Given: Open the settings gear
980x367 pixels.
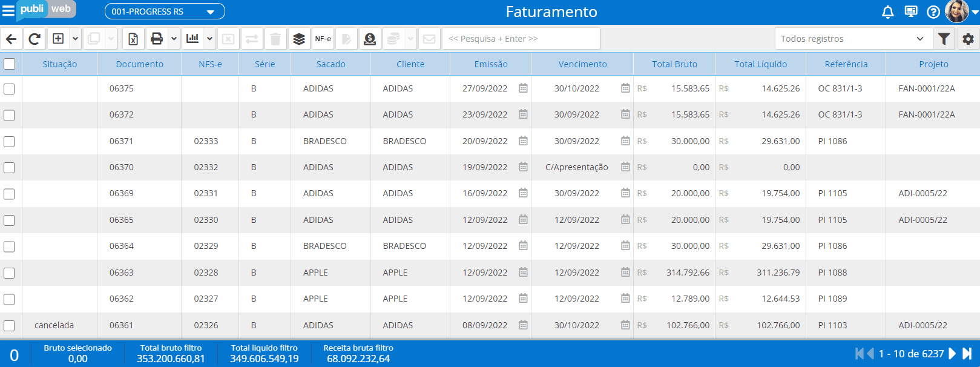Looking at the screenshot, I should 968,39.
